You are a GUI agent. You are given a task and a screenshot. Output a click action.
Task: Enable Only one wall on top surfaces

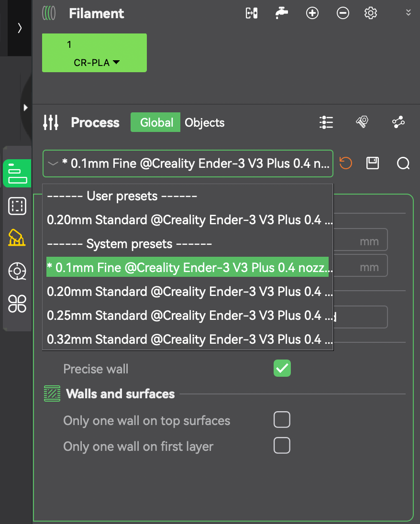[x=282, y=420]
